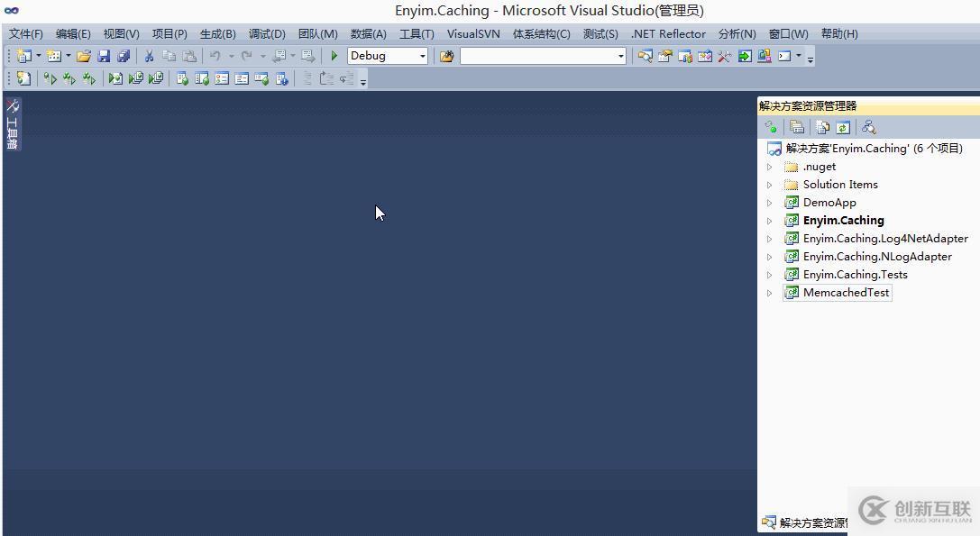Click inside the empty find combo box
Viewport: 980px width, 536px height.
537,56
